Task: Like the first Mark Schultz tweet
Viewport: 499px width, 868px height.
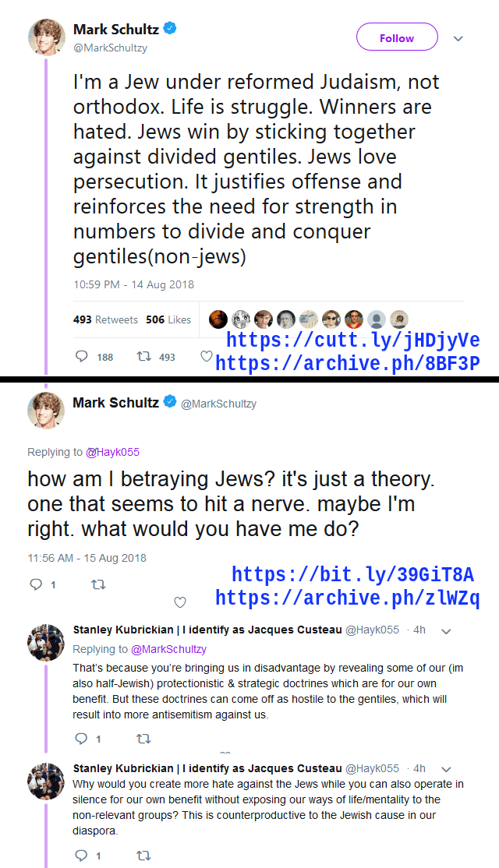Action: 206,356
